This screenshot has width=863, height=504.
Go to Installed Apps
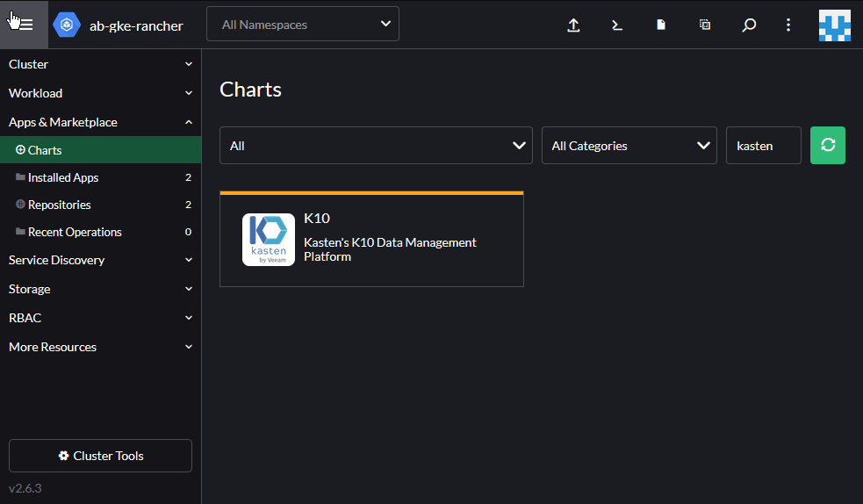point(63,177)
